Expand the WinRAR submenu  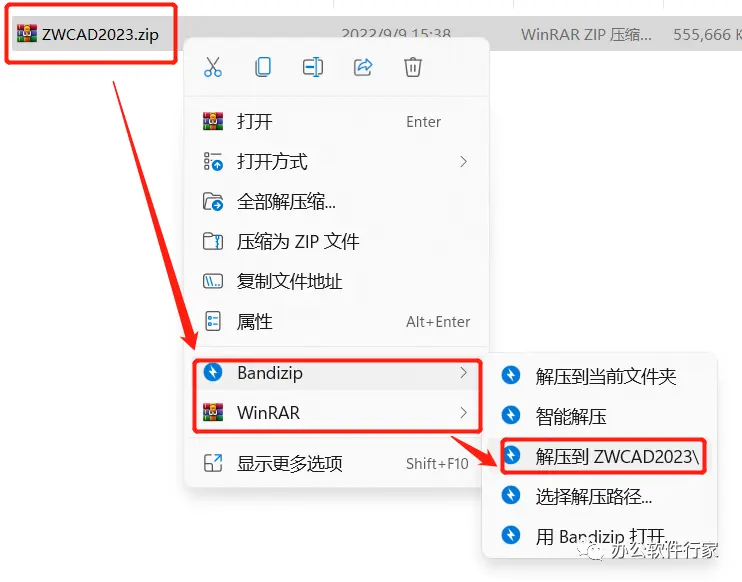[x=337, y=413]
